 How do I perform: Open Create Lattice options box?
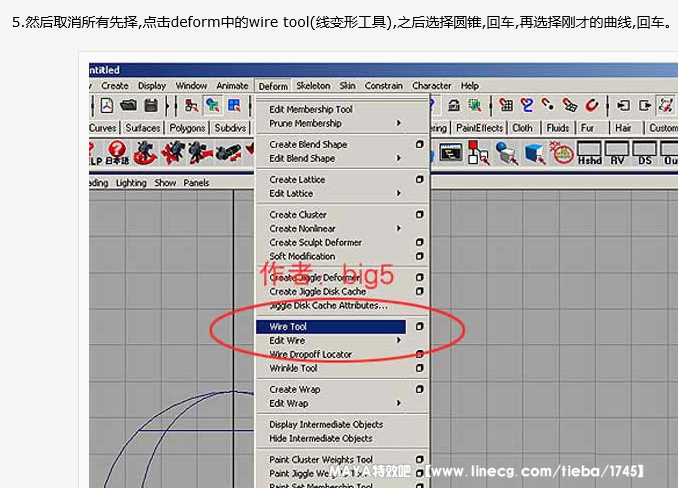tap(420, 180)
